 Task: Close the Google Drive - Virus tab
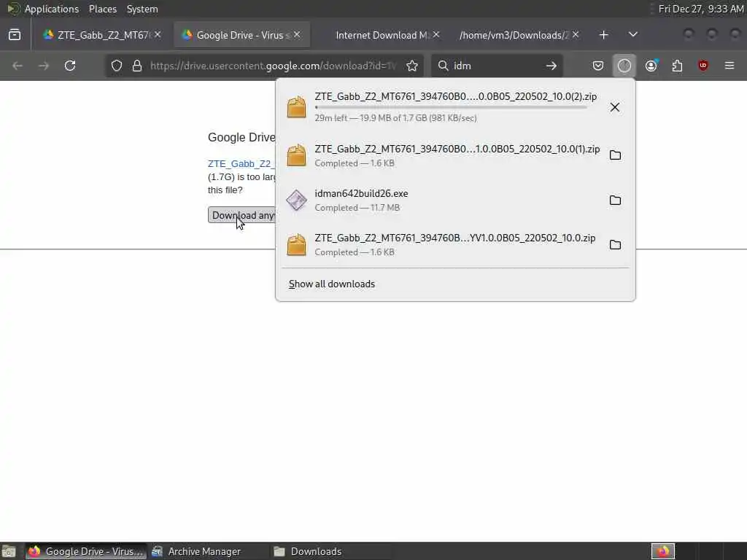[x=297, y=35]
